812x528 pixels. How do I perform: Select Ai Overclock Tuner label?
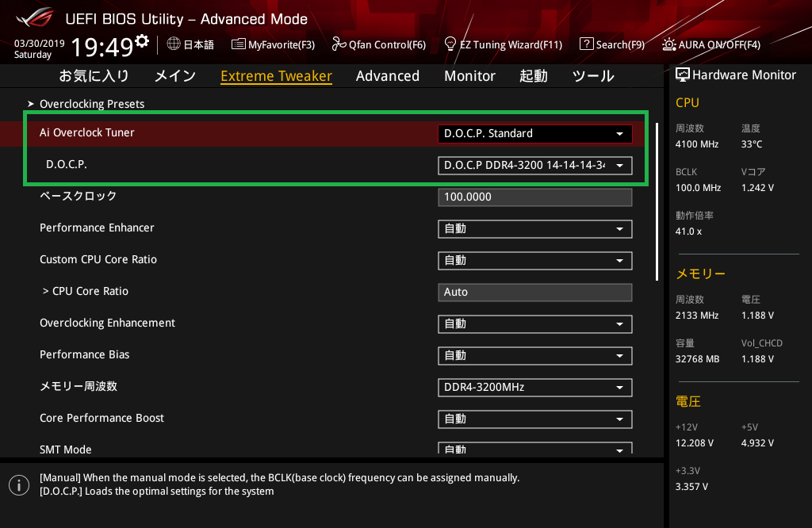(86, 132)
